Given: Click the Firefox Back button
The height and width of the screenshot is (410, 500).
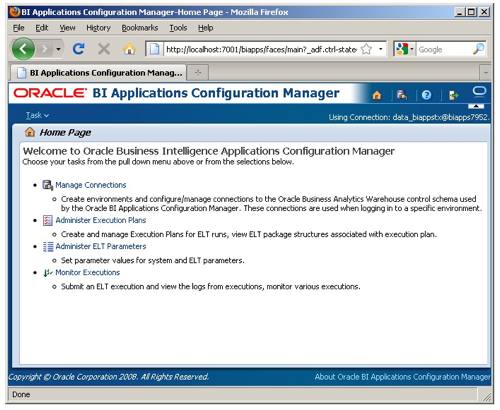Looking at the screenshot, I should pos(23,49).
